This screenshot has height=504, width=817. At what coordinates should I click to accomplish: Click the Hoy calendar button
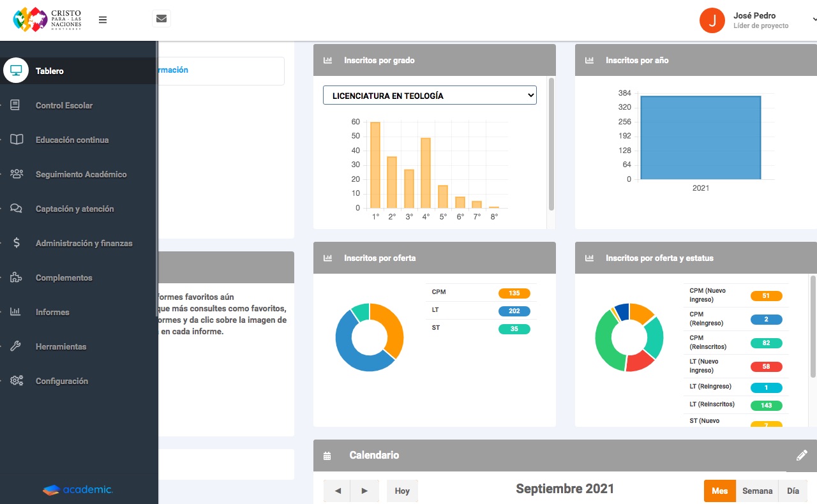(x=402, y=491)
